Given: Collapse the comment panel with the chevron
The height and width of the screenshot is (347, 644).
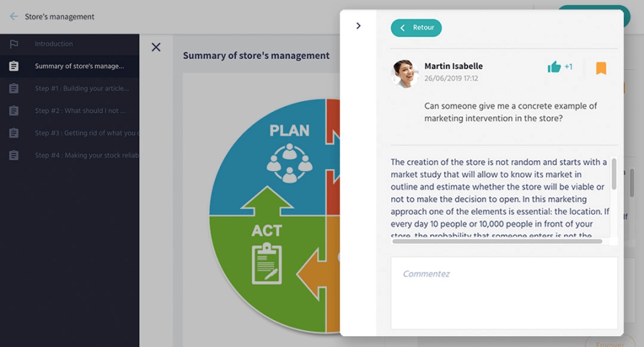Looking at the screenshot, I should tap(358, 26).
